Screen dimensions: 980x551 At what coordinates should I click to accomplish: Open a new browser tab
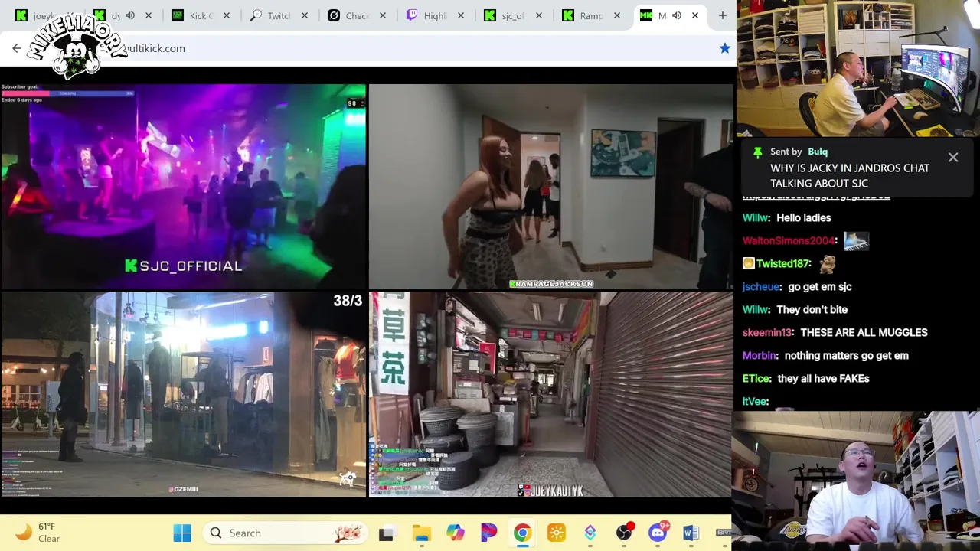722,15
